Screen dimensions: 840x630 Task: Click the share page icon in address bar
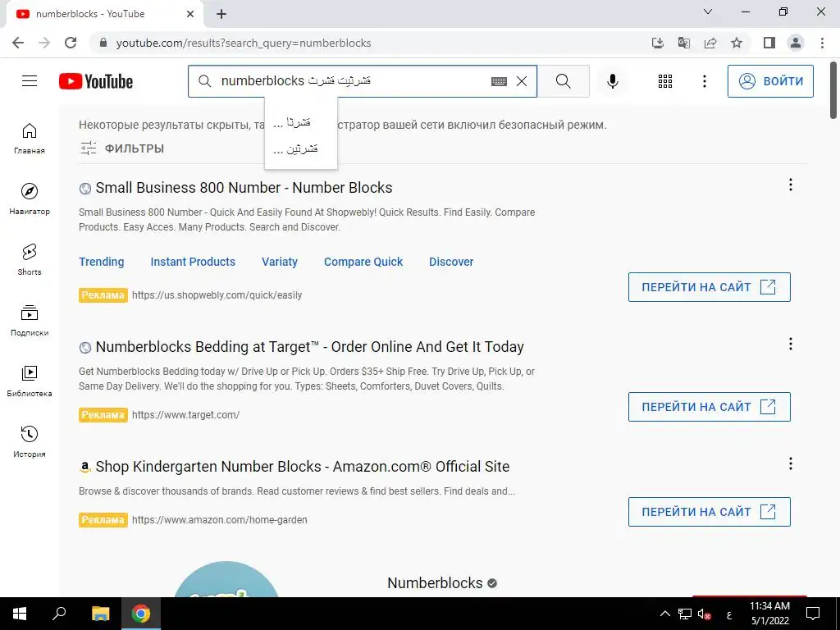(710, 43)
